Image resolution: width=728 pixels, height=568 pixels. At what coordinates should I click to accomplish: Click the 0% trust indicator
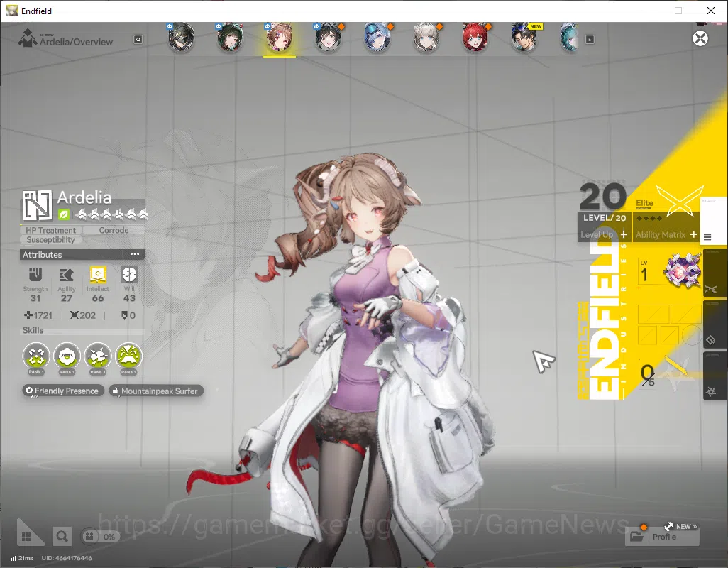[100, 537]
